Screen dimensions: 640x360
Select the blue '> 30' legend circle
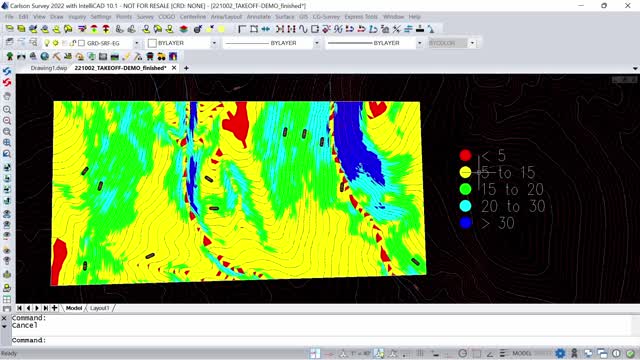click(465, 223)
